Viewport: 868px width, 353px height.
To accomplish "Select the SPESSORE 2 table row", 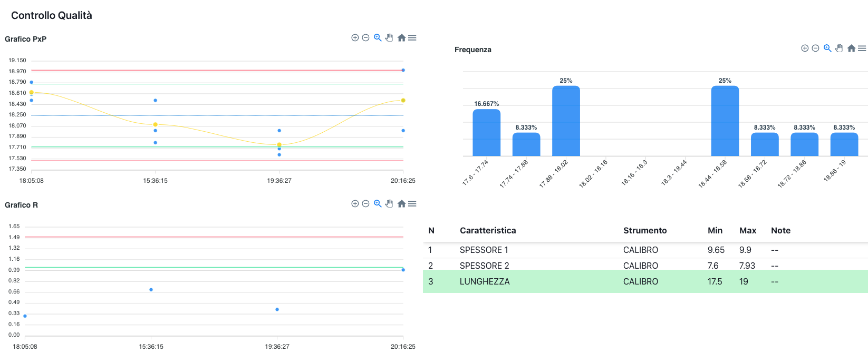I will pyautogui.click(x=645, y=266).
